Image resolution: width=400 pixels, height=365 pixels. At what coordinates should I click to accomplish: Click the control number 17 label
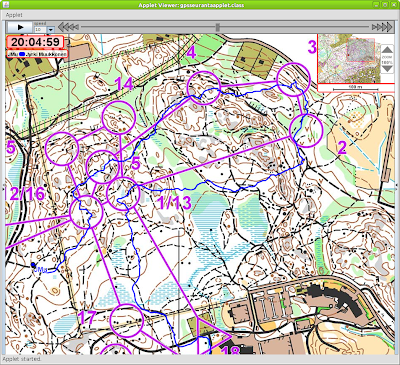[x=87, y=318]
